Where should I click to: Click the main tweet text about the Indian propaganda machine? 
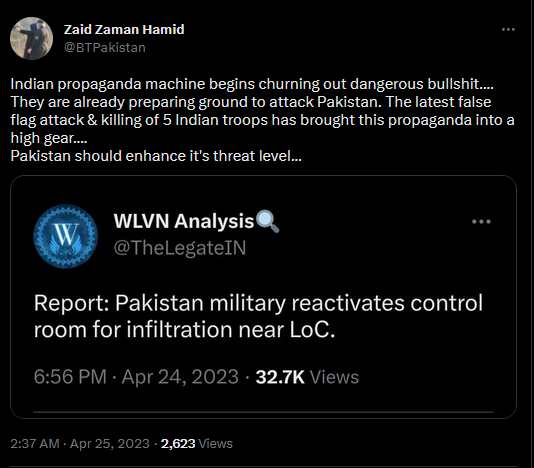click(262, 120)
